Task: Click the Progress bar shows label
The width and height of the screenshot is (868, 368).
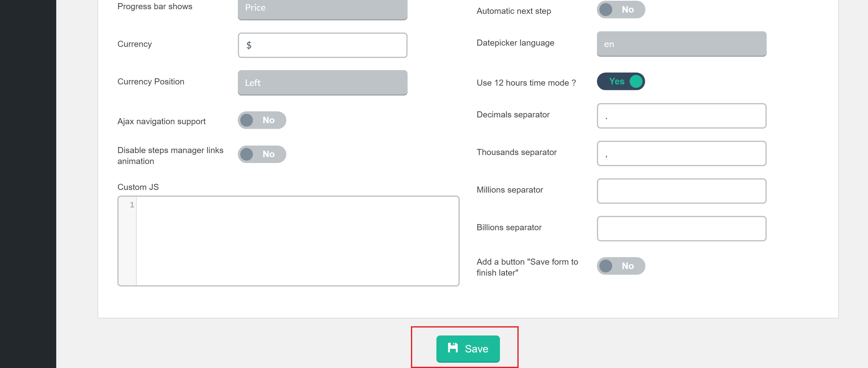Action: [155, 6]
